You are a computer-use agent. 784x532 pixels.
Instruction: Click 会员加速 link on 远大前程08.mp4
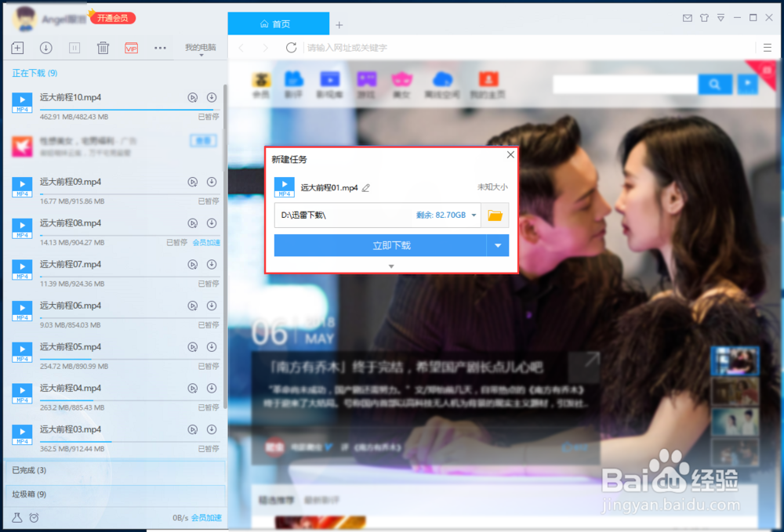point(206,243)
